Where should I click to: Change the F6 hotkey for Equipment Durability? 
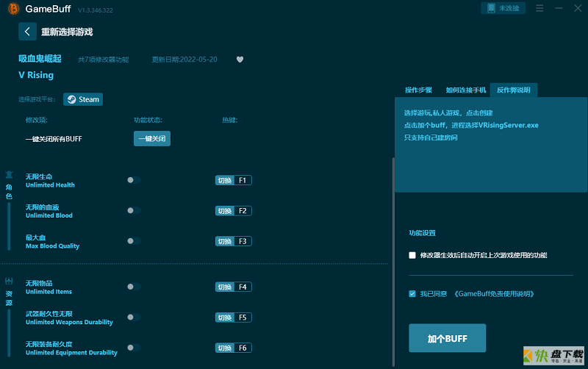(x=233, y=348)
